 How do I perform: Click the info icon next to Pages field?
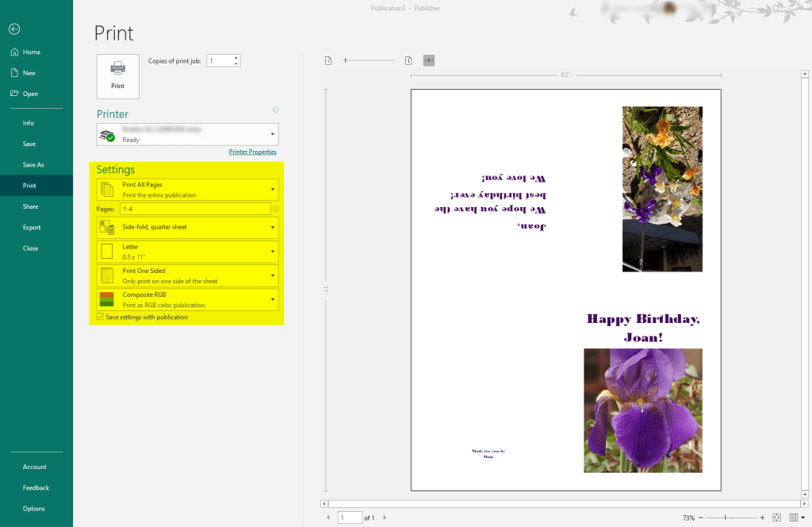coord(275,209)
